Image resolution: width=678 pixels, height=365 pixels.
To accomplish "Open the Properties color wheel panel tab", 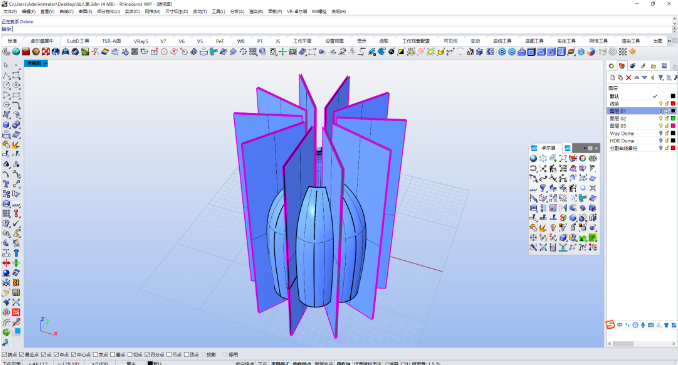I will pos(611,66).
